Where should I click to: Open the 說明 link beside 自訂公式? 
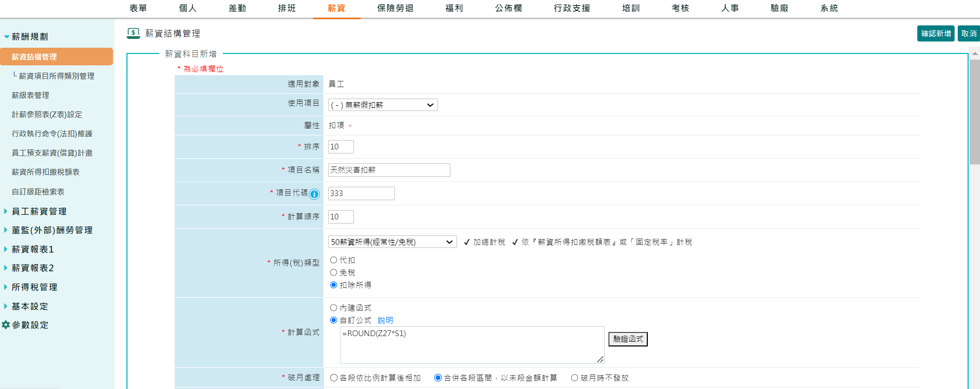(x=385, y=320)
